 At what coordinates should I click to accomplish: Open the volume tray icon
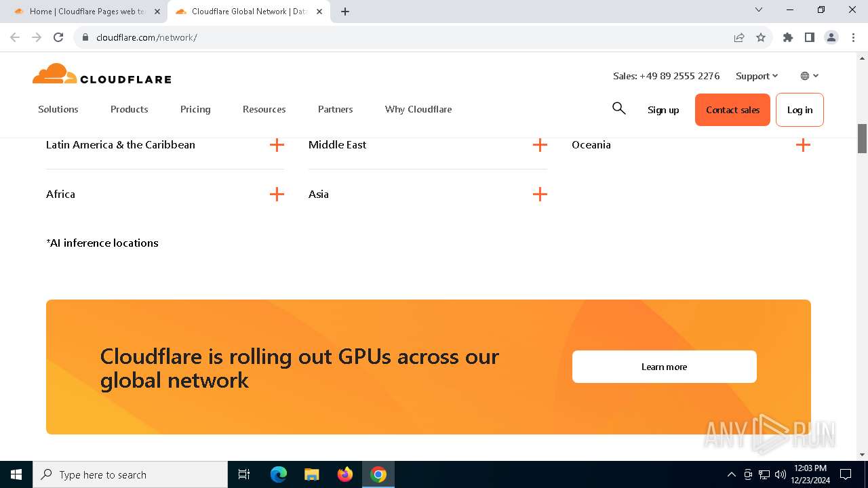click(781, 474)
